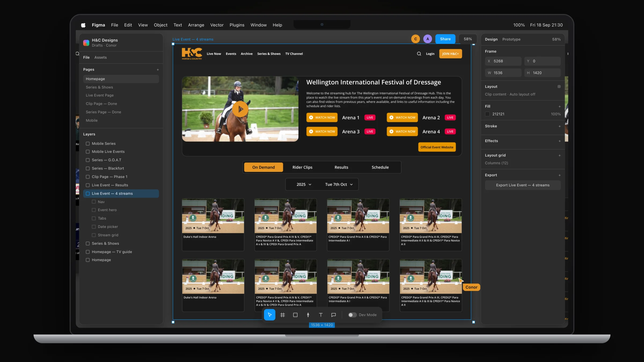Click the Live Event — Results layer icon
The height and width of the screenshot is (362, 644).
pyautogui.click(x=88, y=185)
